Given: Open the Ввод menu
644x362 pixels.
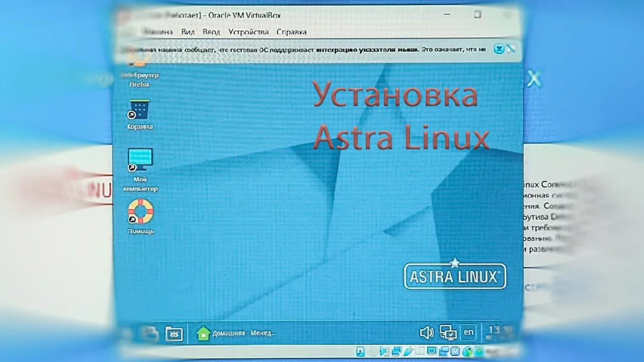Looking at the screenshot, I should [x=211, y=32].
